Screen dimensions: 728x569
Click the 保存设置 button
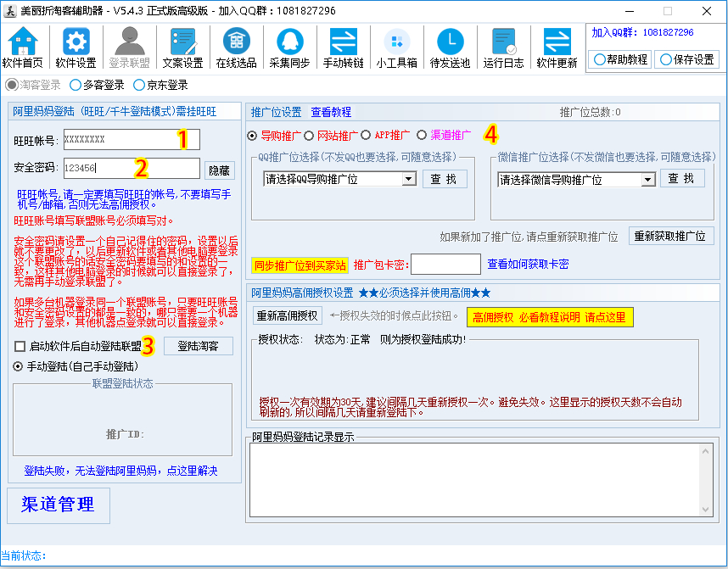coord(686,60)
